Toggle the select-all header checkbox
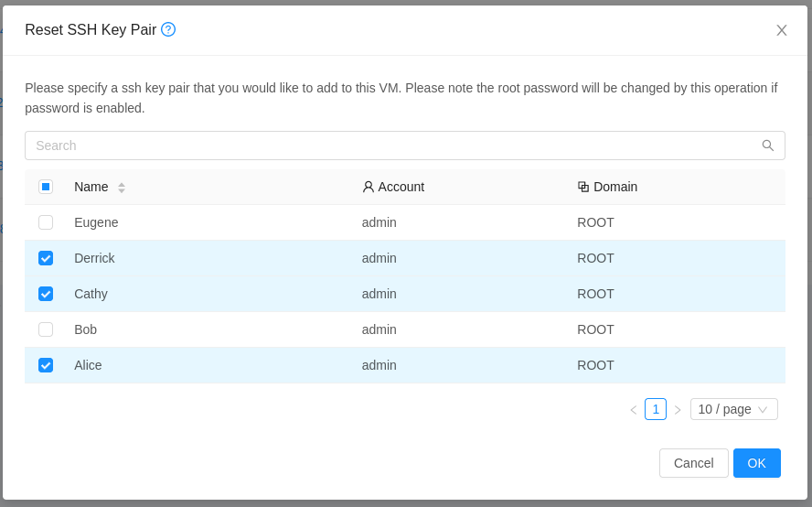Viewport: 812px width, 507px height. [x=46, y=187]
